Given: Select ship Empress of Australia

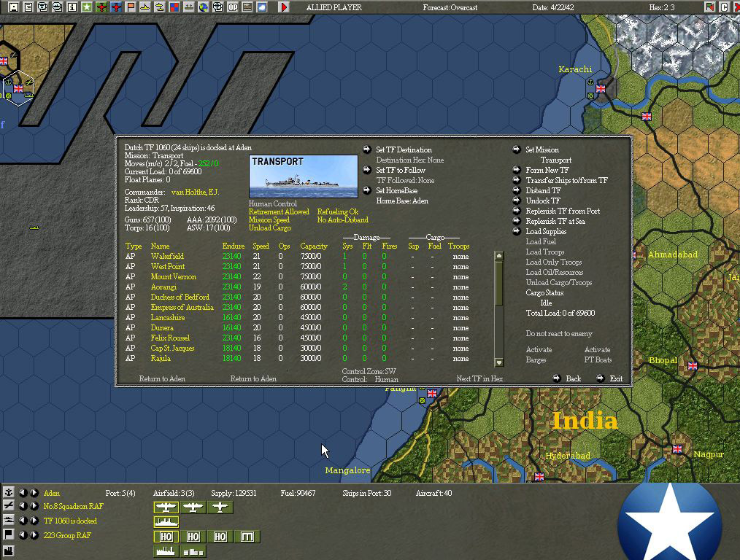Looking at the screenshot, I should [182, 307].
